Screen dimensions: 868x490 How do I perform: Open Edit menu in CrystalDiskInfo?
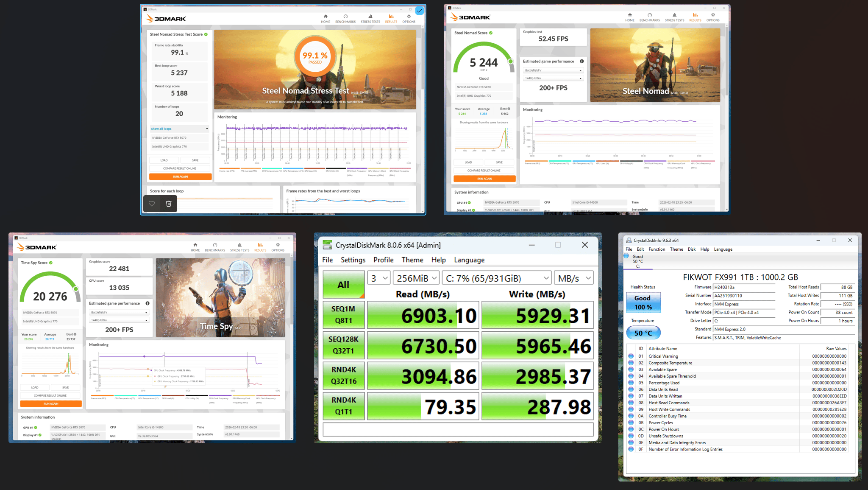point(640,249)
